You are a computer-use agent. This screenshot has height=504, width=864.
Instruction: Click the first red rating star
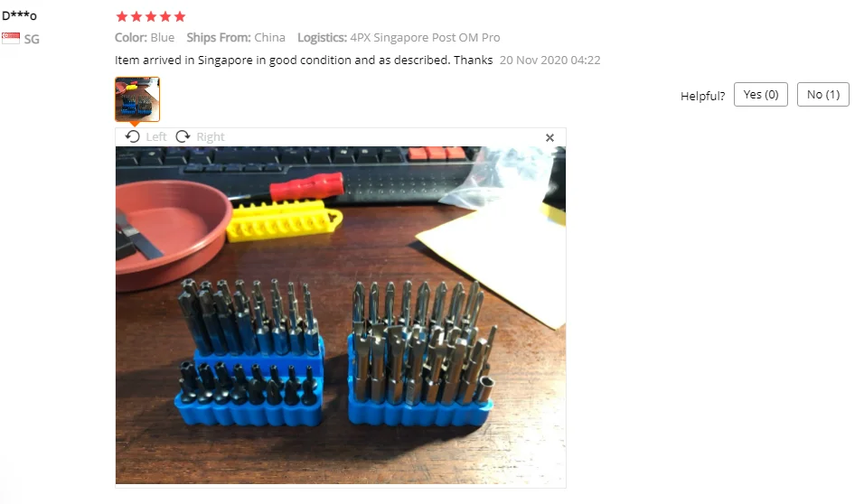click(x=122, y=16)
